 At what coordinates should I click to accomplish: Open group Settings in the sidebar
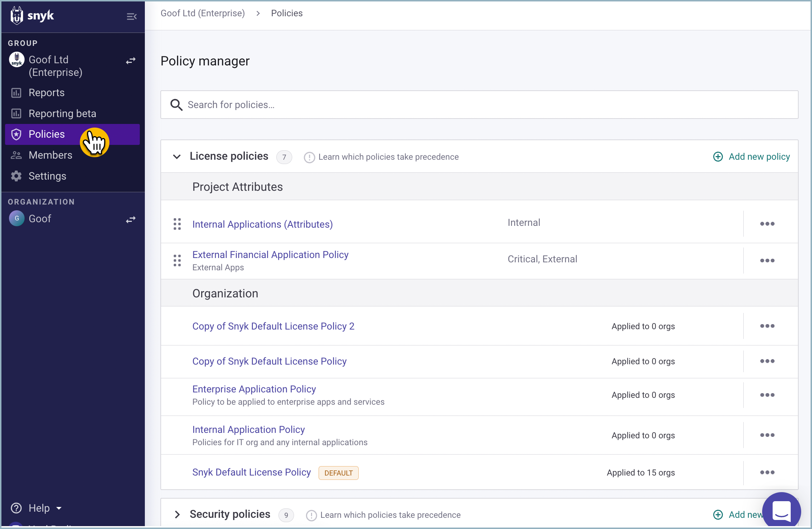(x=72, y=176)
